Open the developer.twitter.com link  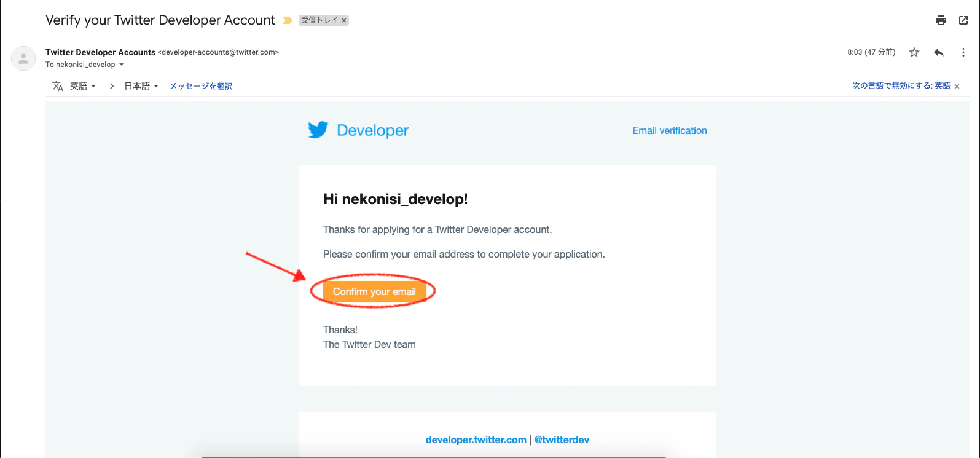[x=476, y=440]
